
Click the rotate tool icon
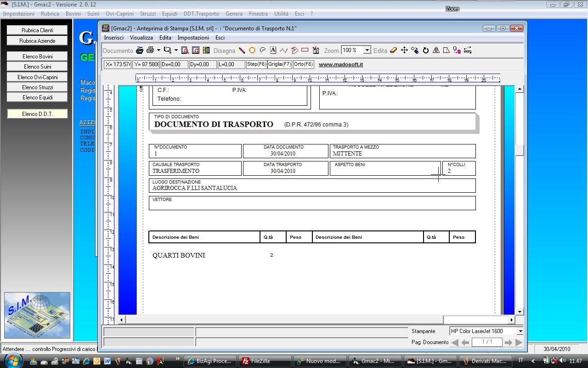(426, 50)
